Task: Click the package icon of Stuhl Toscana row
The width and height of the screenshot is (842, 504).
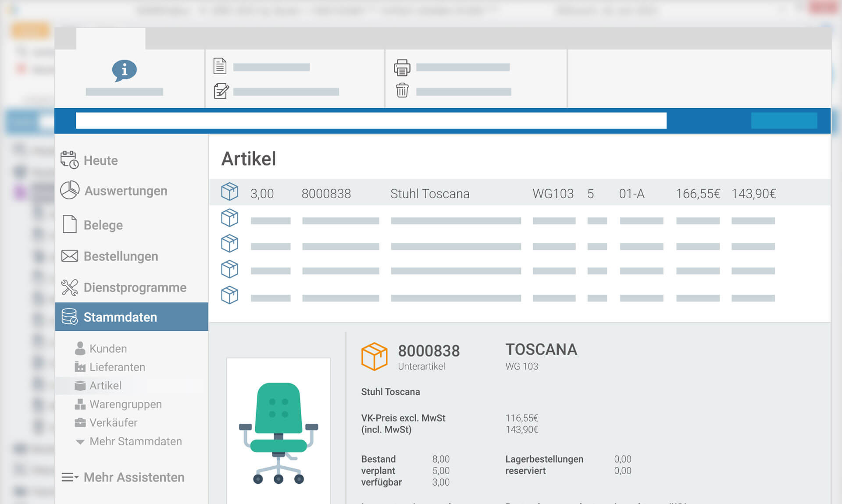Action: 229,192
